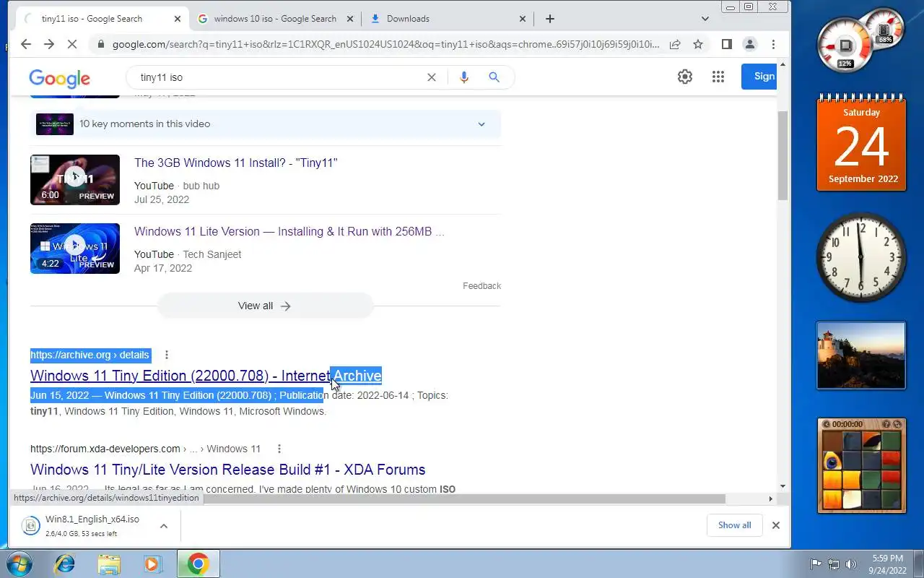
Task: Click View all videos
Action: click(x=265, y=306)
